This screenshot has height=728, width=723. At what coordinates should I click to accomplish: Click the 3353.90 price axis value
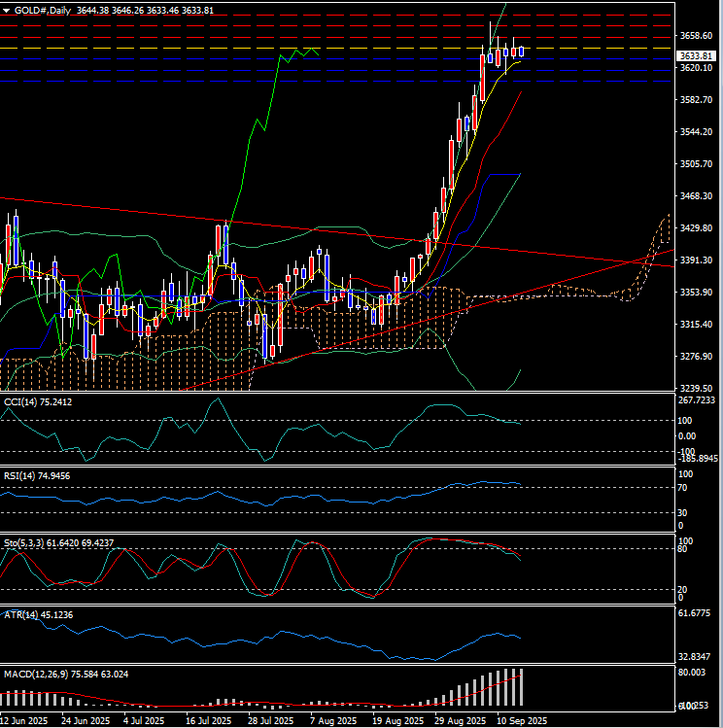click(696, 292)
